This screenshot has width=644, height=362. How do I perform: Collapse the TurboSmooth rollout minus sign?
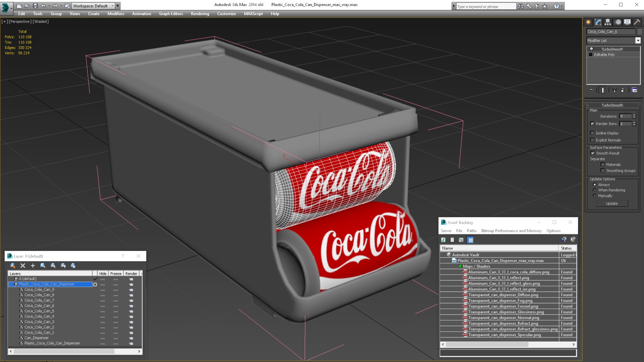click(x=588, y=105)
